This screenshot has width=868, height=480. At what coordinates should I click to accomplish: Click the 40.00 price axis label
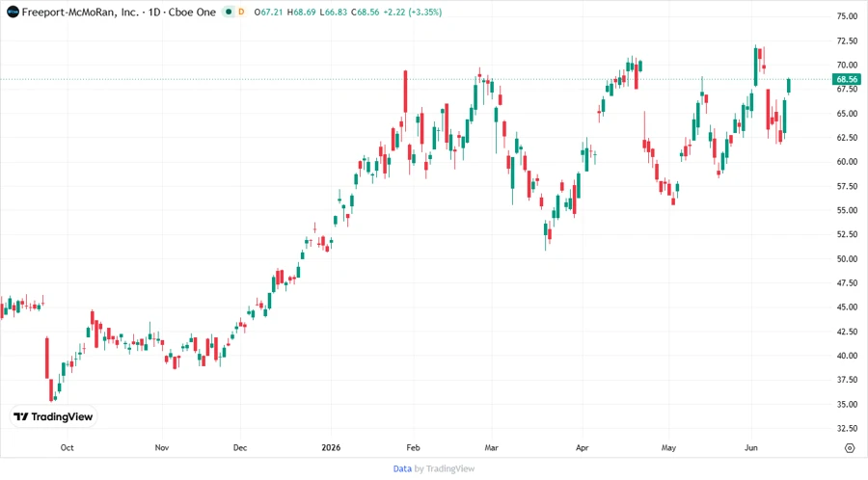(847, 356)
